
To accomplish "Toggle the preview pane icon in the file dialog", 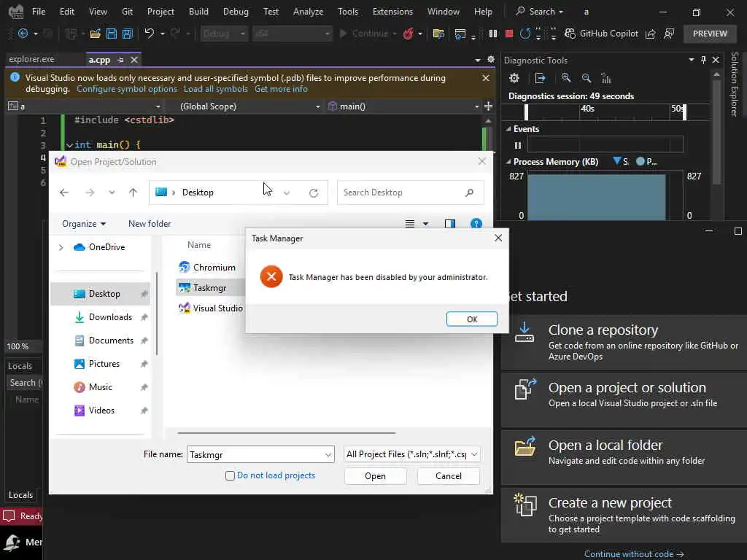I will click(x=449, y=224).
